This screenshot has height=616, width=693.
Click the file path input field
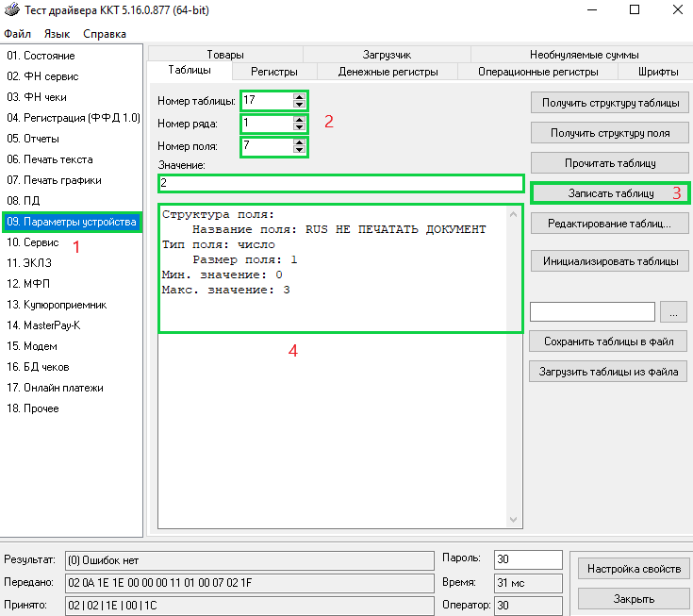tap(592, 312)
